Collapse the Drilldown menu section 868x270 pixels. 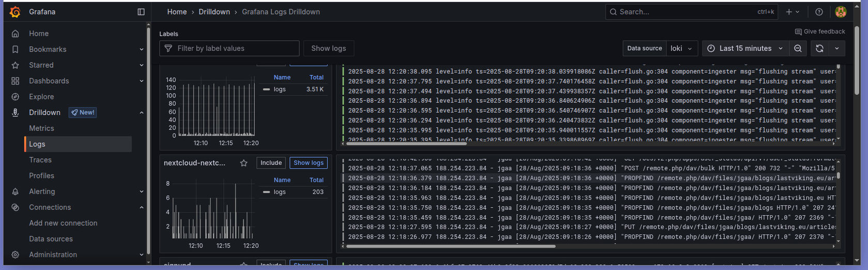click(x=142, y=113)
